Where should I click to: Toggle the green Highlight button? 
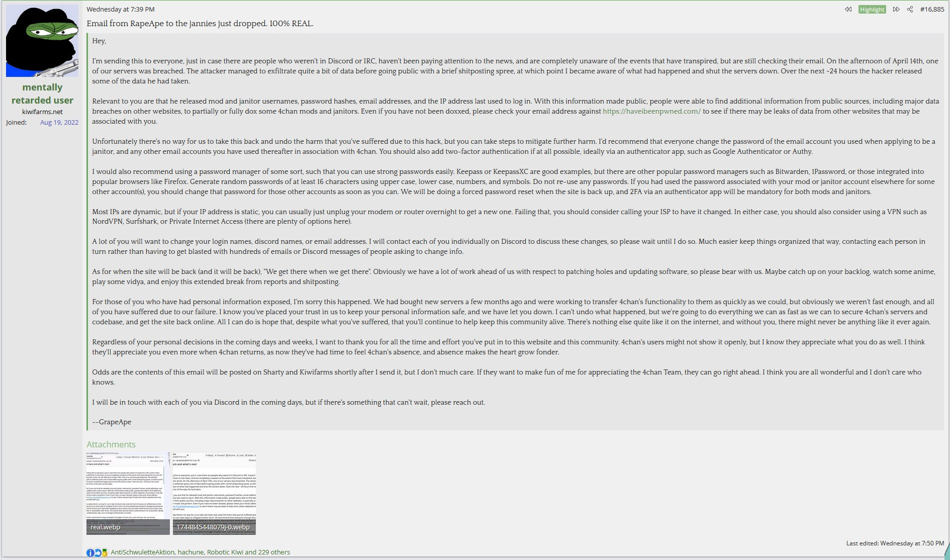[872, 10]
